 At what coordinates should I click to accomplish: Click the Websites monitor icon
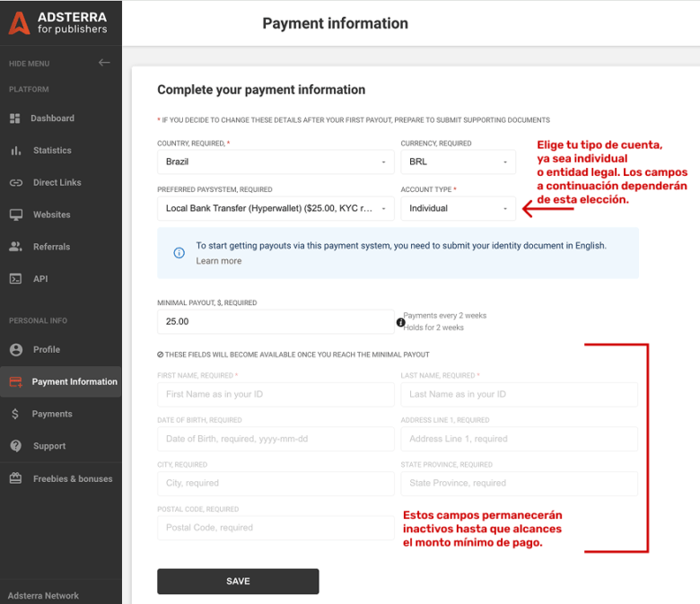15,215
